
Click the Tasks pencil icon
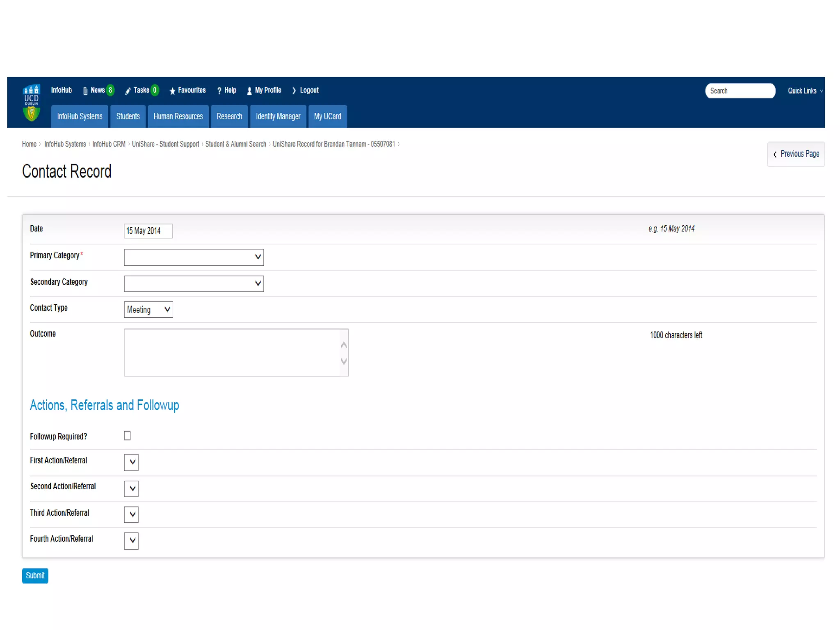(128, 91)
